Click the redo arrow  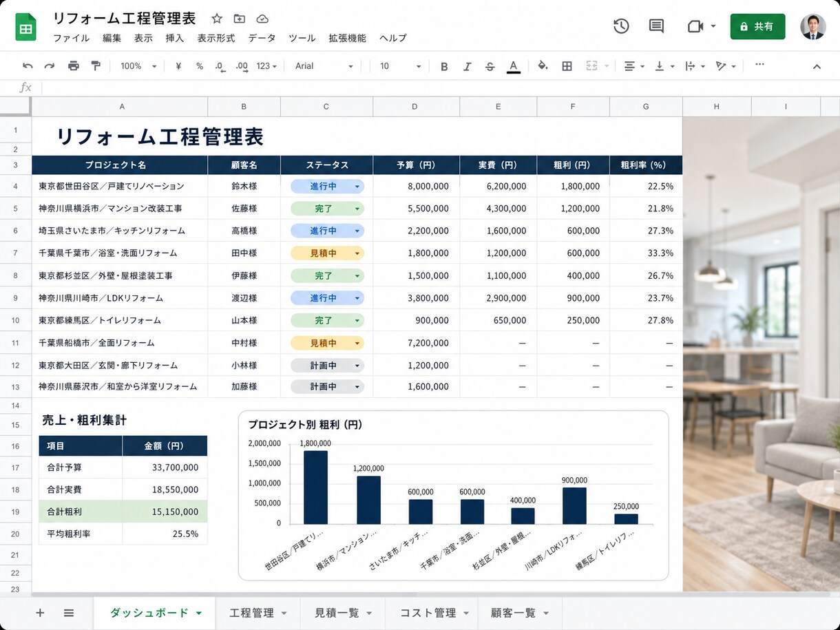click(x=50, y=66)
